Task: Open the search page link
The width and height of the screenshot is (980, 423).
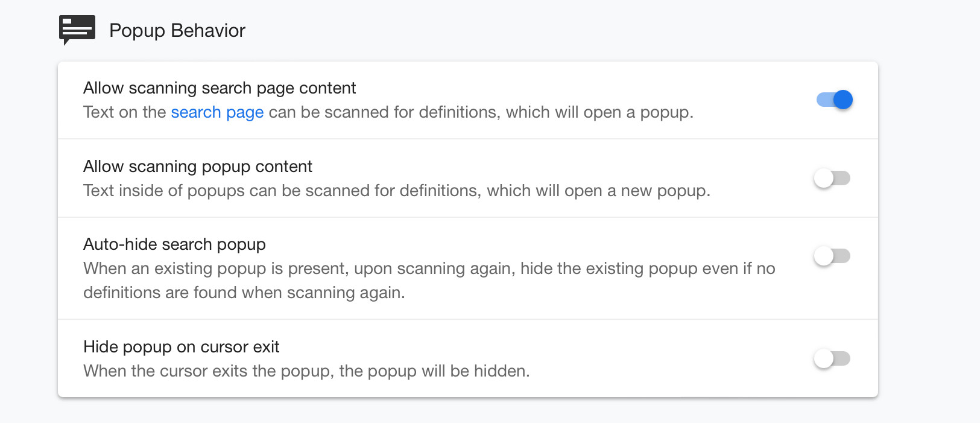Action: [x=217, y=112]
